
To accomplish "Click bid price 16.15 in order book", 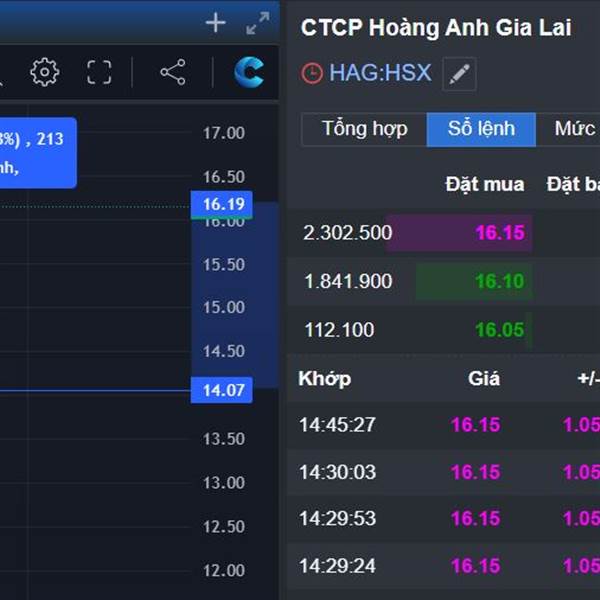I will (499, 233).
